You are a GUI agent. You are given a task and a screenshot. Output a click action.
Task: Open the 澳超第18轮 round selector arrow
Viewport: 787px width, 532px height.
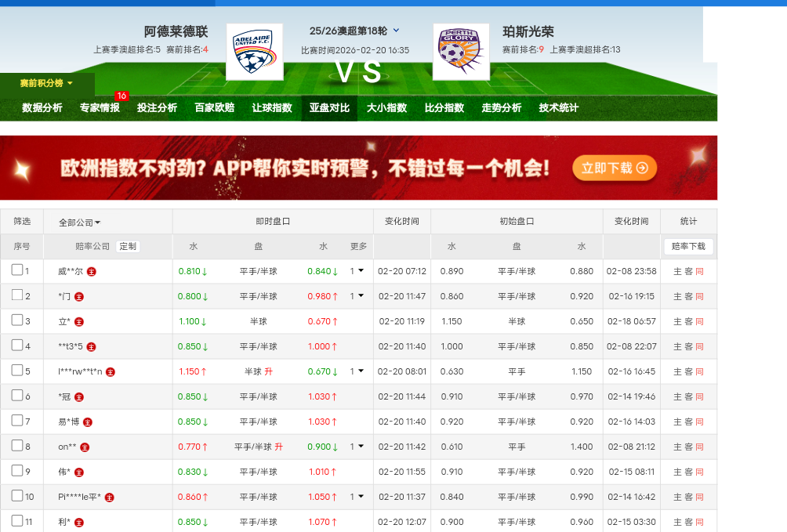396,31
